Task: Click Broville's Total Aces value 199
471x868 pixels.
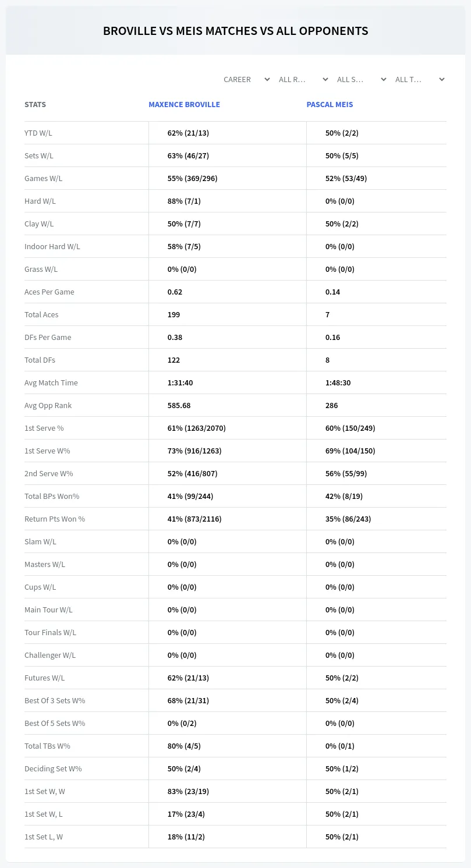Action: pos(173,314)
